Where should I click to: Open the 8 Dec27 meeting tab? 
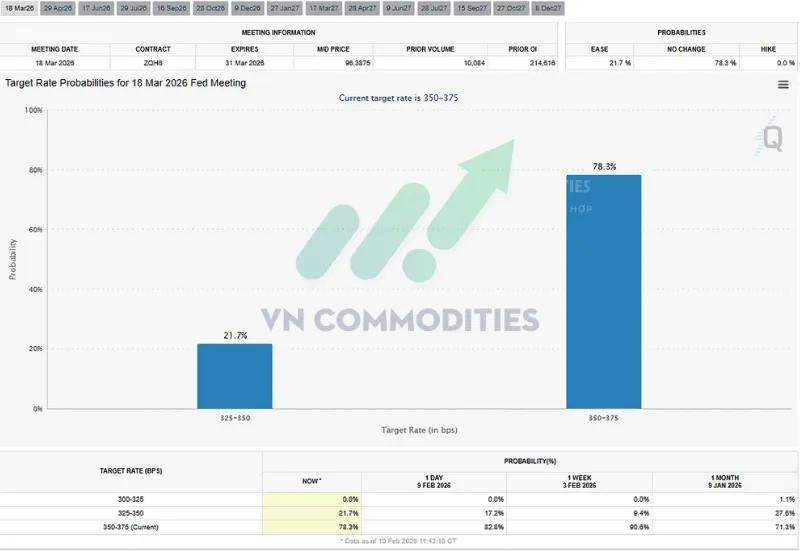click(x=548, y=8)
